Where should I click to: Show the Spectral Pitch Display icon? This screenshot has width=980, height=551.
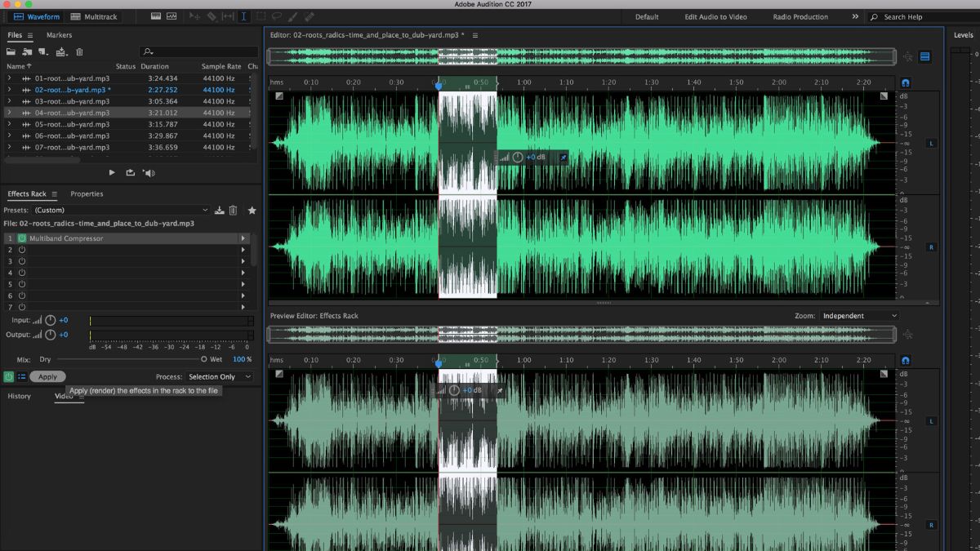[171, 16]
